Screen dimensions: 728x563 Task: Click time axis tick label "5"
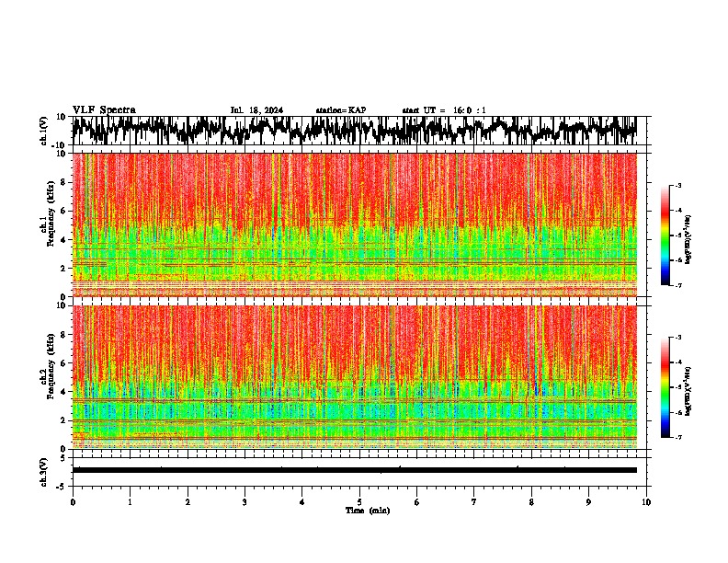(x=359, y=502)
